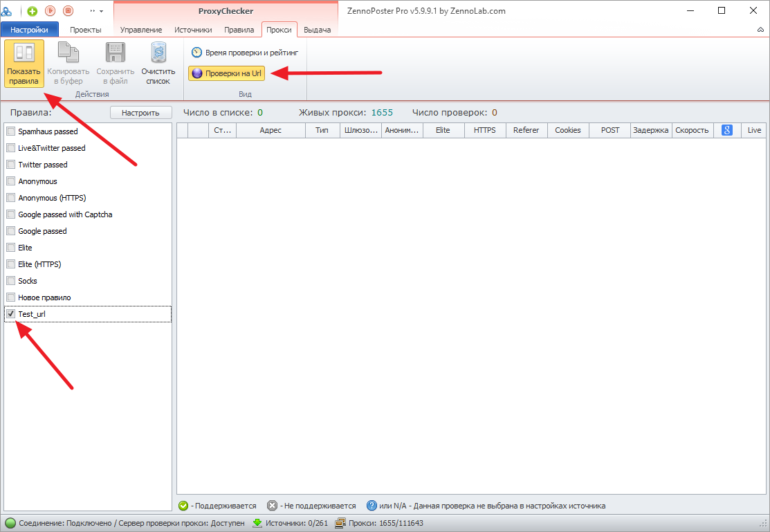The height and width of the screenshot is (532, 770).
Task: Enable the Anonymous (HTTPS) rule checkbox
Action: 11,198
